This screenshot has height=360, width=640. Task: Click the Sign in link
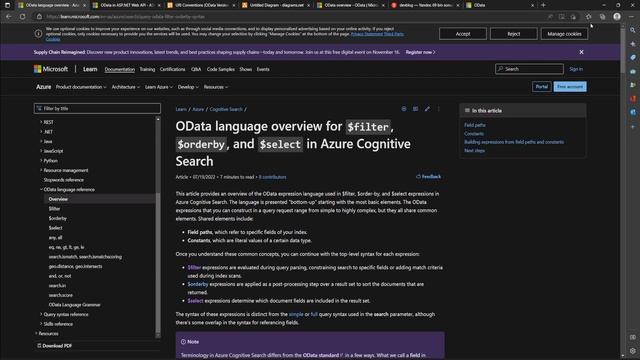pos(576,69)
